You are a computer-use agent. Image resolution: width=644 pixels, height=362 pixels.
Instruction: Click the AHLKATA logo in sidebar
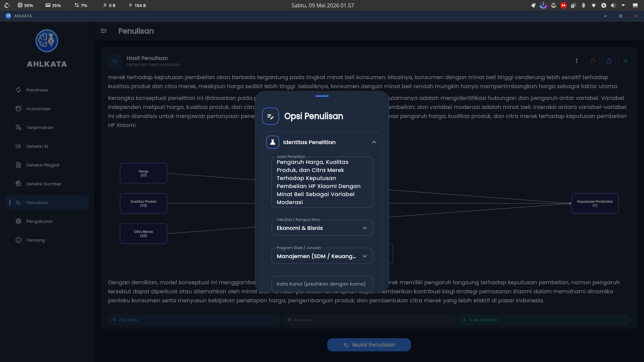coord(47,41)
